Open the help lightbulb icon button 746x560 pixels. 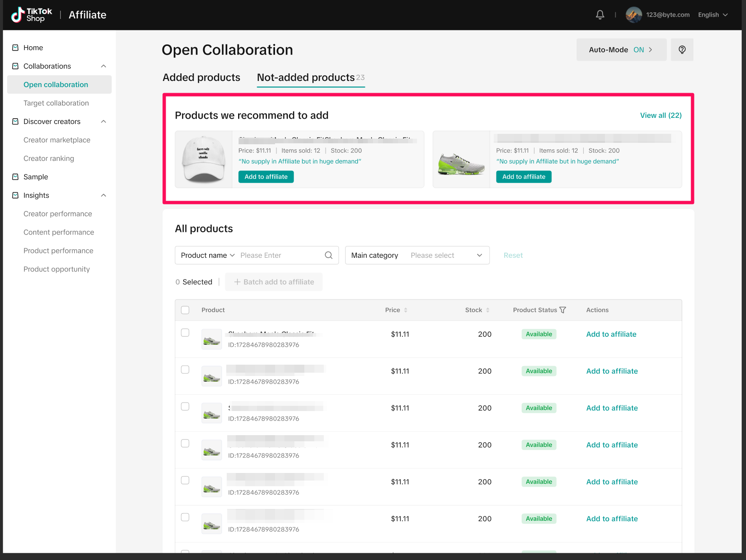click(x=682, y=50)
